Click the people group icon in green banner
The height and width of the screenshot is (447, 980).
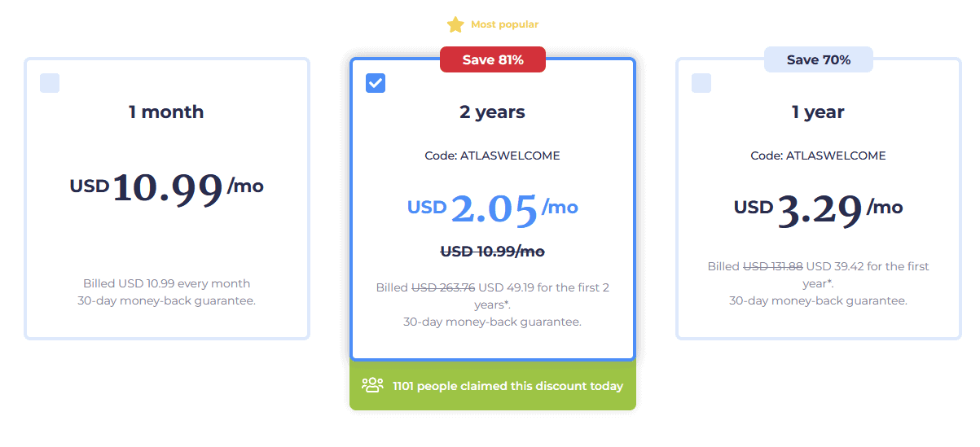pyautogui.click(x=372, y=385)
